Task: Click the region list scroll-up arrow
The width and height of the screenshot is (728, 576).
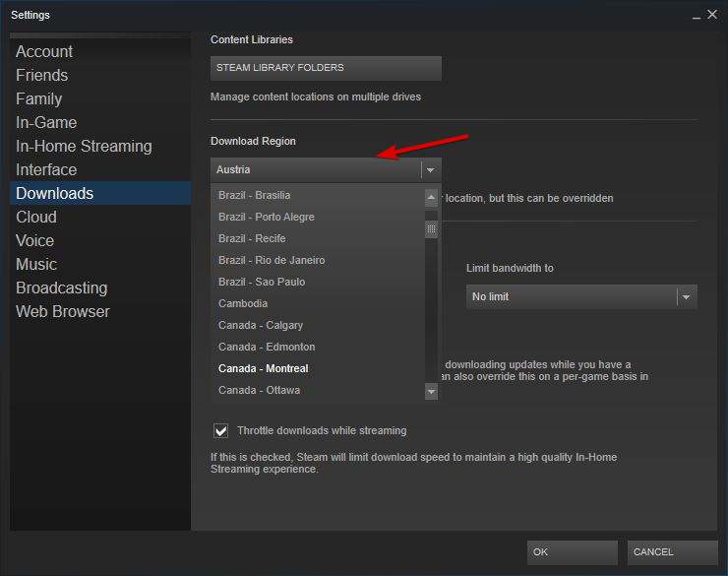Action: point(431,198)
